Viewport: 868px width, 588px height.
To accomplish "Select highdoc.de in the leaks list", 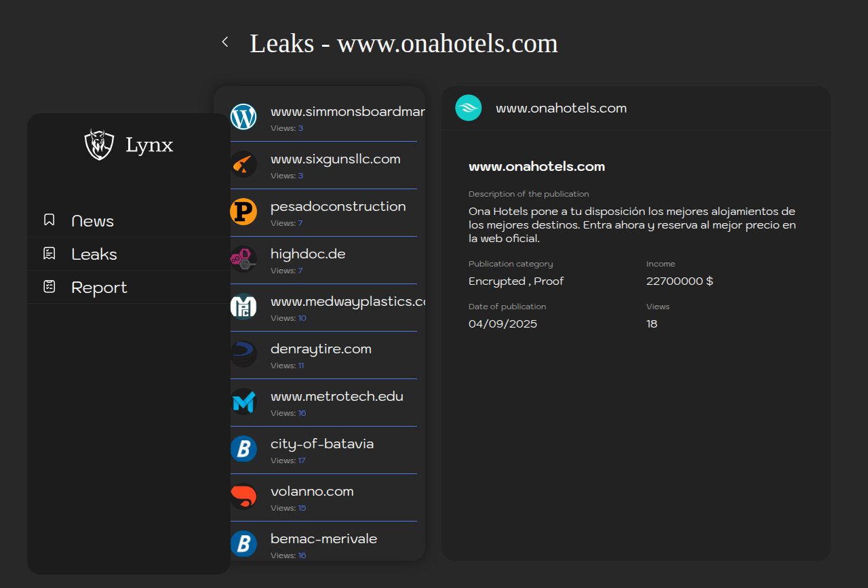I will (x=323, y=260).
